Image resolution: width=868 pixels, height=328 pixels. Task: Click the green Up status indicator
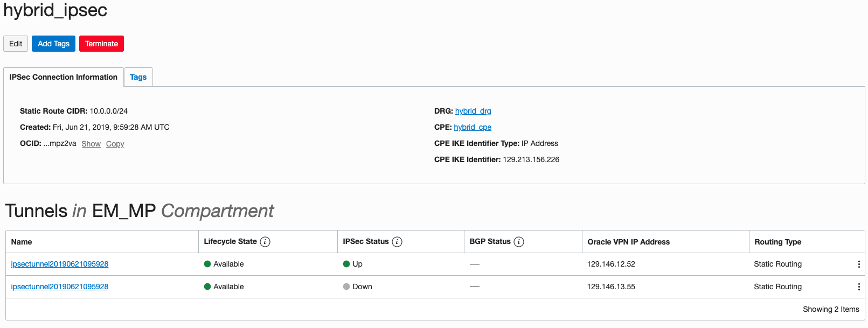[x=346, y=264]
